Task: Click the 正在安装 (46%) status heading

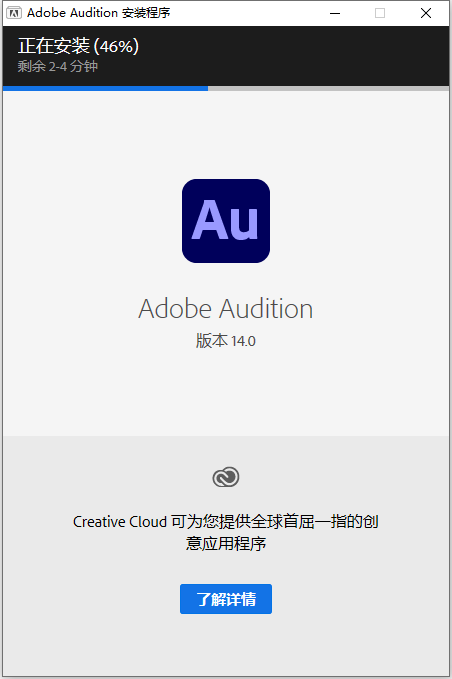Action: [x=78, y=46]
